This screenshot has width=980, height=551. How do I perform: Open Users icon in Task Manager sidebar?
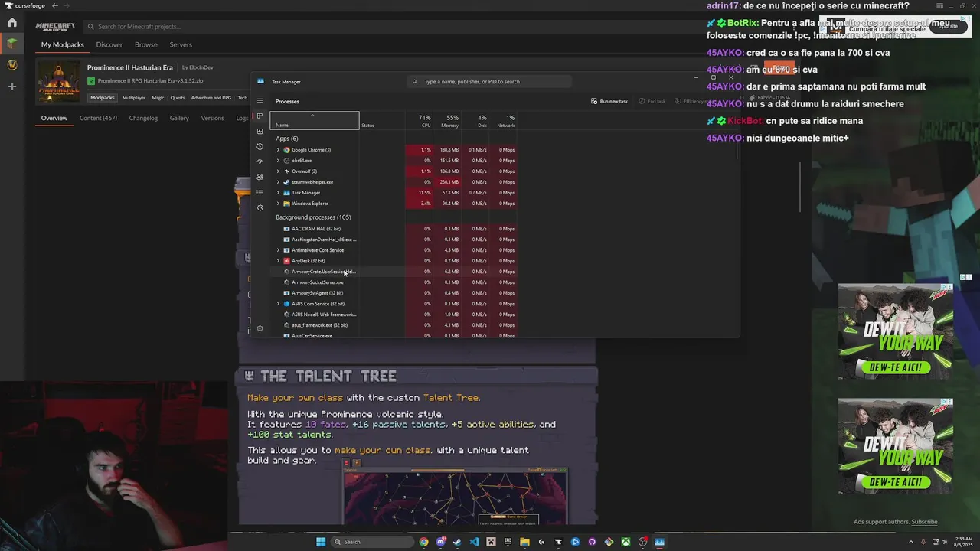pos(260,177)
